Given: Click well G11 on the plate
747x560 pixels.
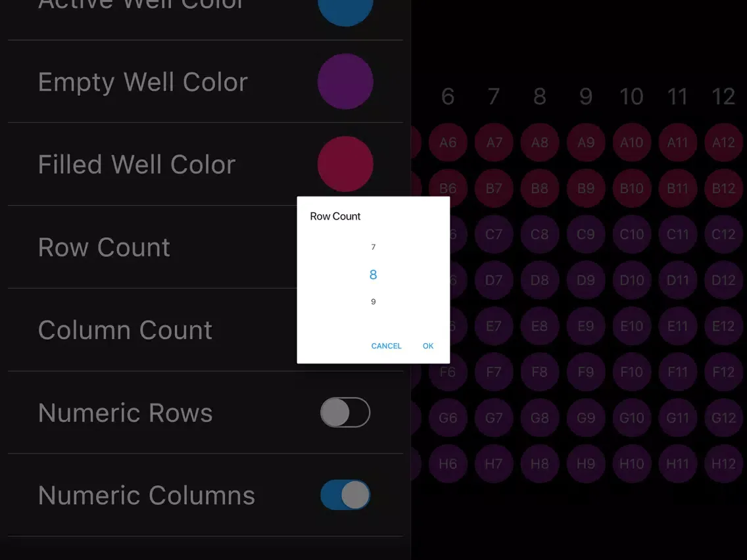Looking at the screenshot, I should tap(677, 417).
